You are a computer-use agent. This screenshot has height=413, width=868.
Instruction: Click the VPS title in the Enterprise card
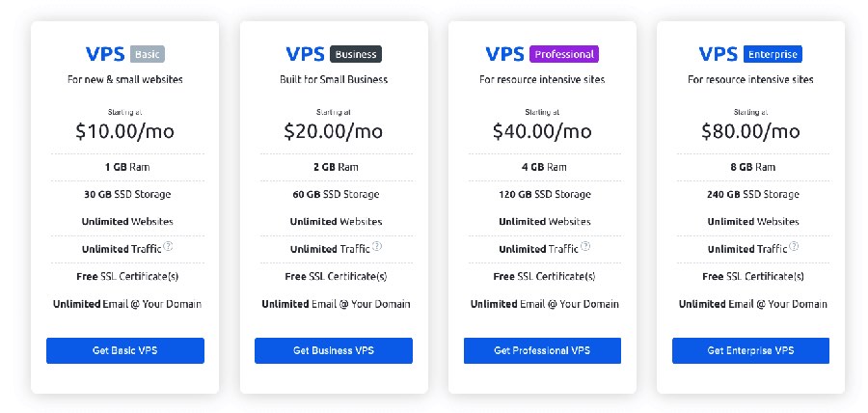[x=718, y=54]
